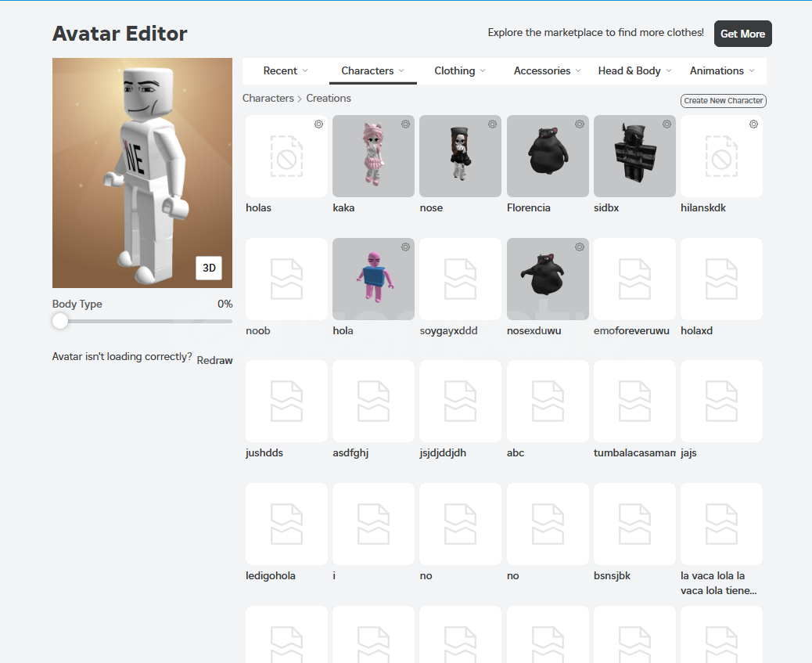Open settings gear on the kaka character
The image size is (812, 663).
pyautogui.click(x=405, y=124)
